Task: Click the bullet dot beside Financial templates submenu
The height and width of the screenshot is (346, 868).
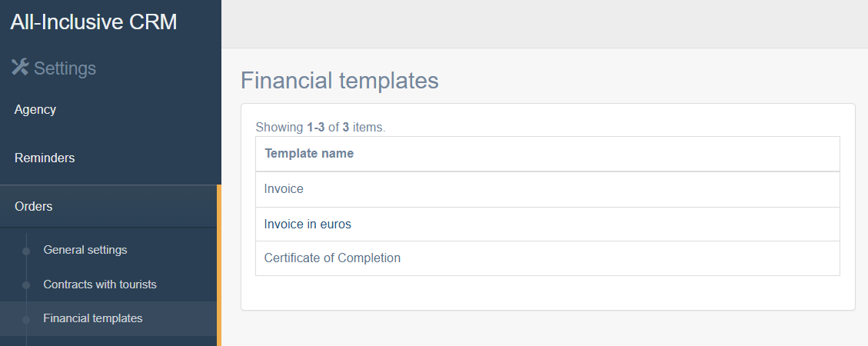Action: tap(26, 319)
